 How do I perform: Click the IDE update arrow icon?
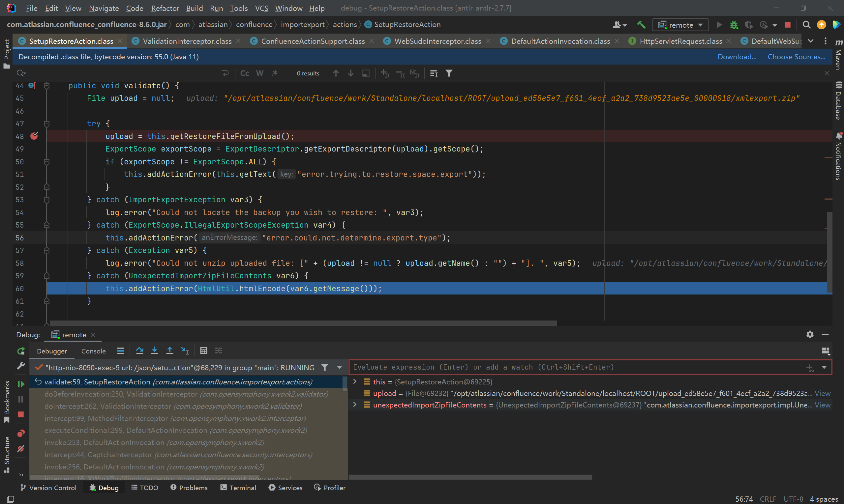822,25
